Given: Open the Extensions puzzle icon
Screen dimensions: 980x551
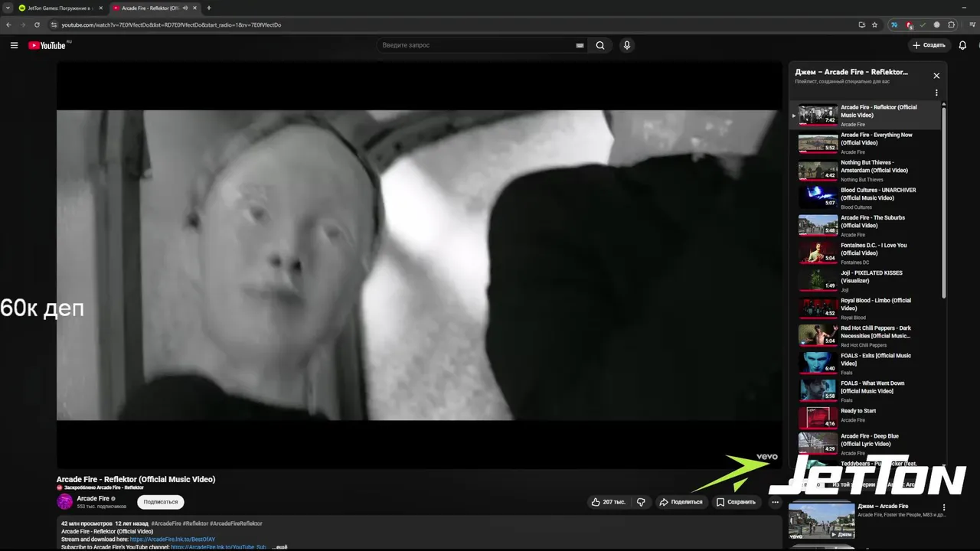Looking at the screenshot, I should tap(952, 24).
